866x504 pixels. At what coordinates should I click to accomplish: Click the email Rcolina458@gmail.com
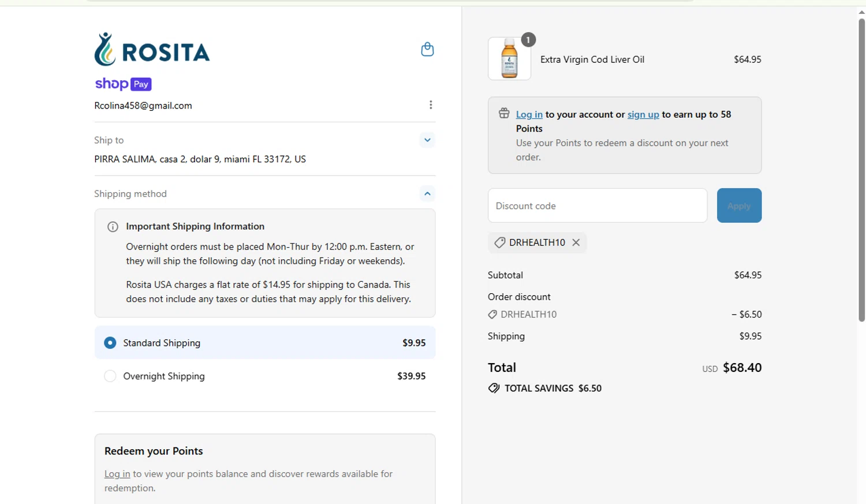pos(143,106)
